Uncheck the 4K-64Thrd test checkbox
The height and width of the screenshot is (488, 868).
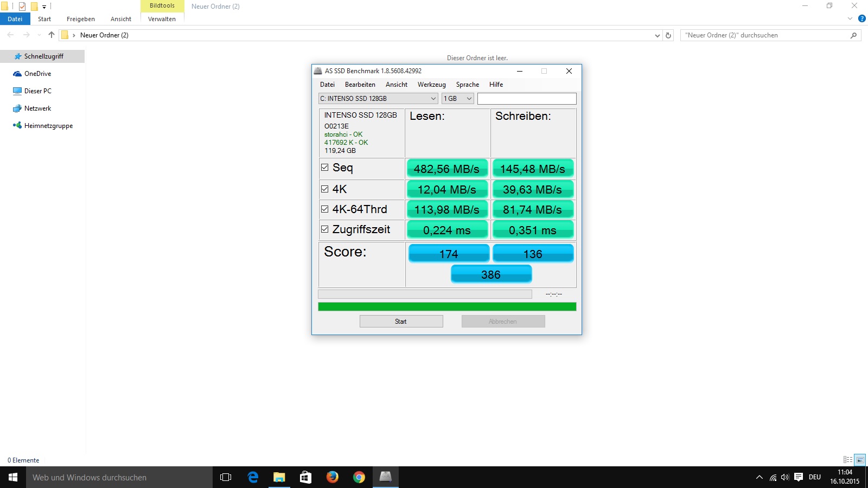(324, 209)
